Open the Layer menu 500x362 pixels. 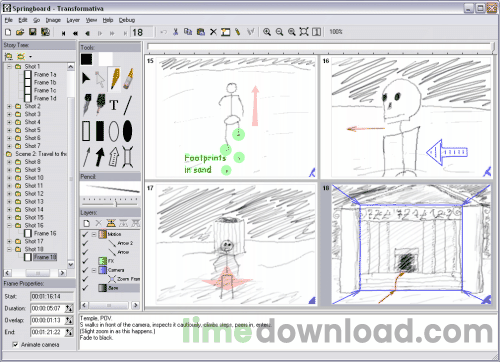click(73, 20)
